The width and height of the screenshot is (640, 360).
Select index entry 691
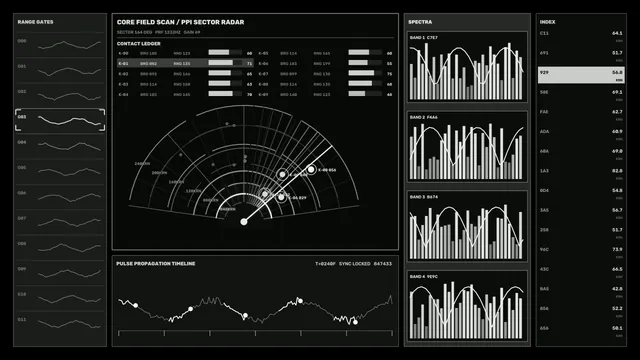(x=581, y=56)
